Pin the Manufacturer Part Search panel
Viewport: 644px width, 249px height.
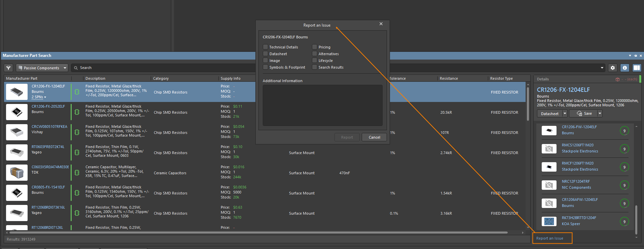pos(635,56)
